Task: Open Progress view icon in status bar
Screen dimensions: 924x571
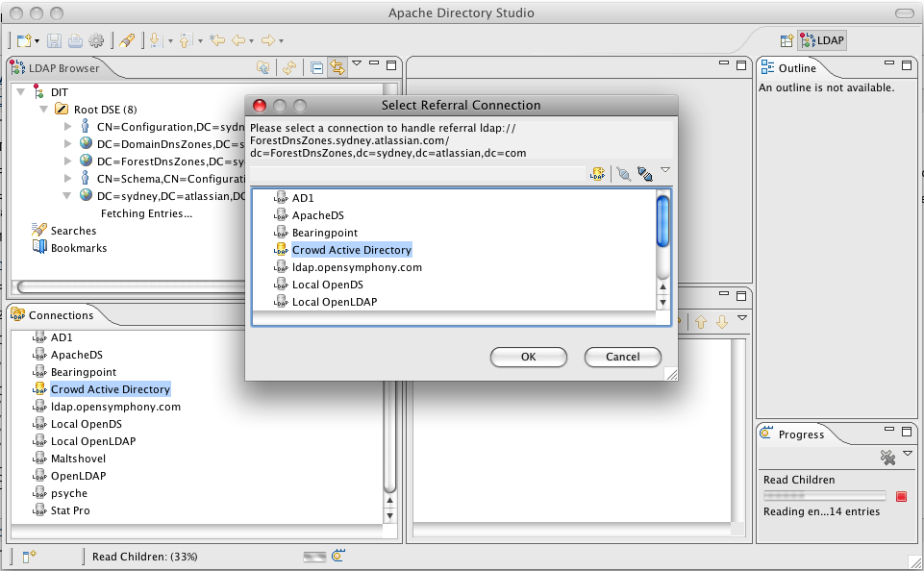Action: (x=338, y=555)
